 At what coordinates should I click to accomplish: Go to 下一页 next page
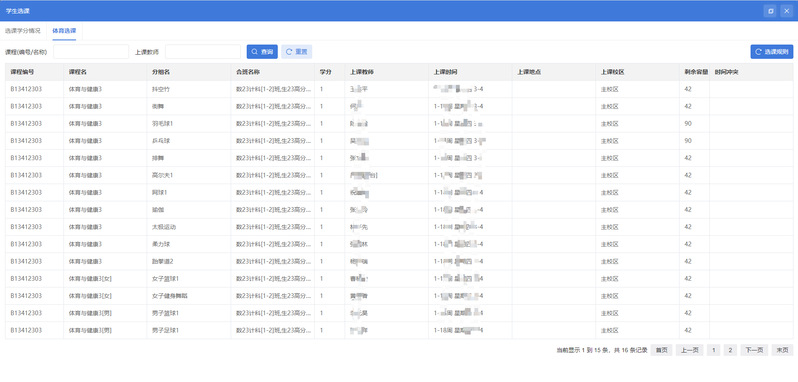tap(754, 350)
